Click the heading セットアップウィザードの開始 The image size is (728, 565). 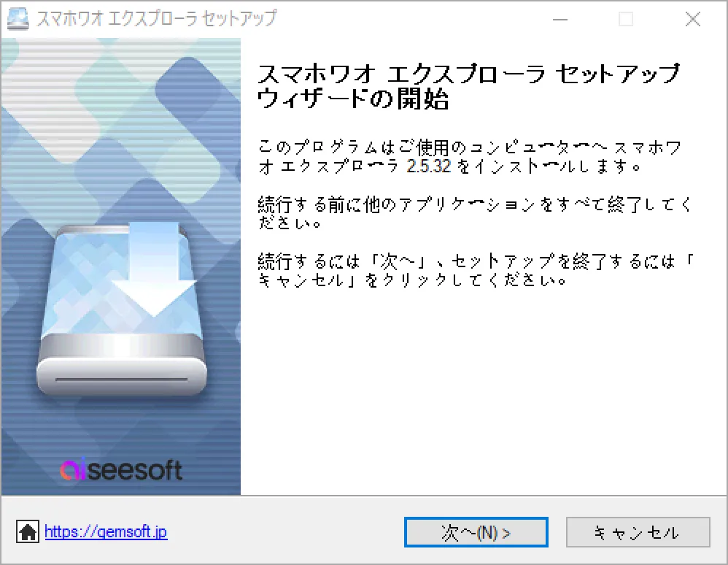[469, 86]
